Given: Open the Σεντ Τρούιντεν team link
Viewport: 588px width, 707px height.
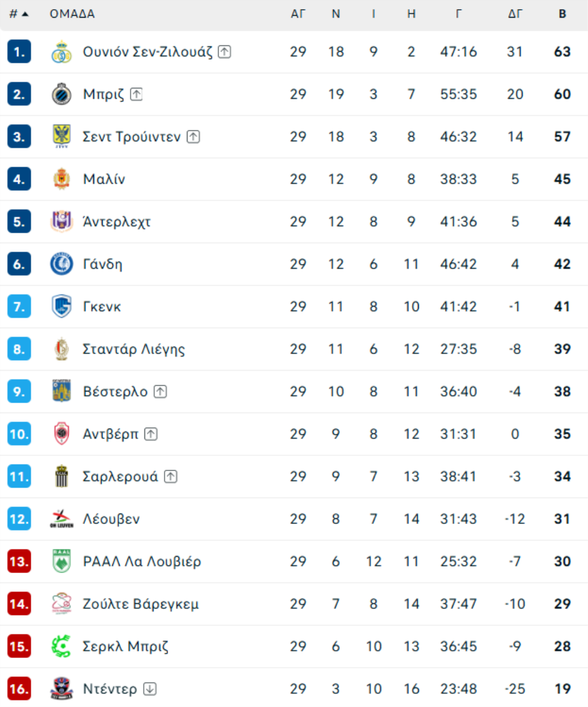Looking at the screenshot, I should tap(131, 137).
